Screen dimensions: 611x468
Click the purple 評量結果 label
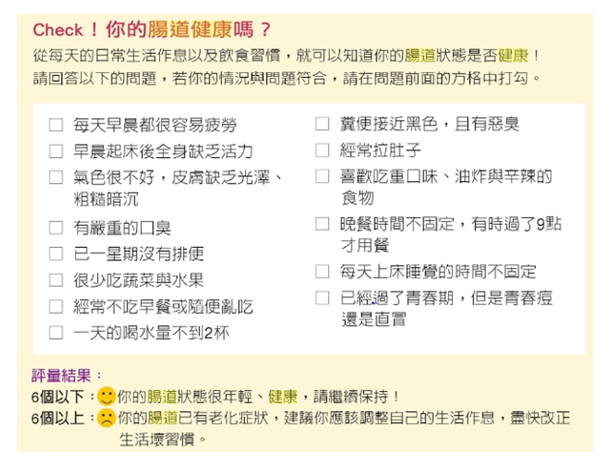pos(61,376)
